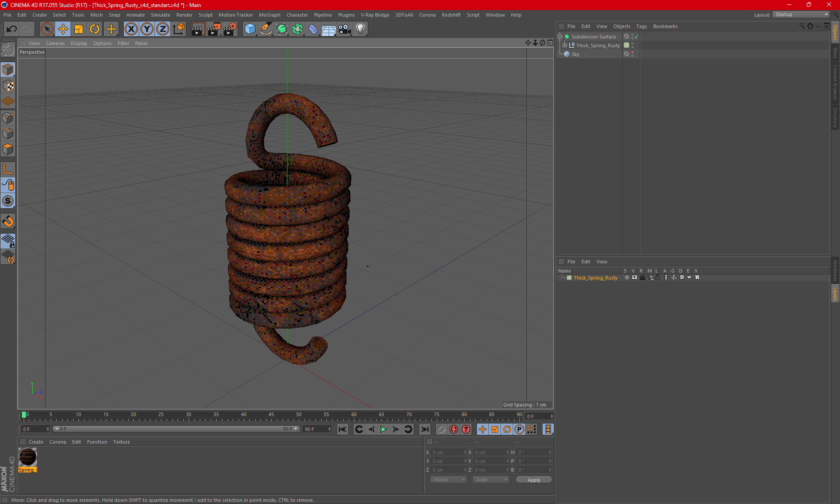Switch to Points mode in sidebar

click(x=8, y=117)
